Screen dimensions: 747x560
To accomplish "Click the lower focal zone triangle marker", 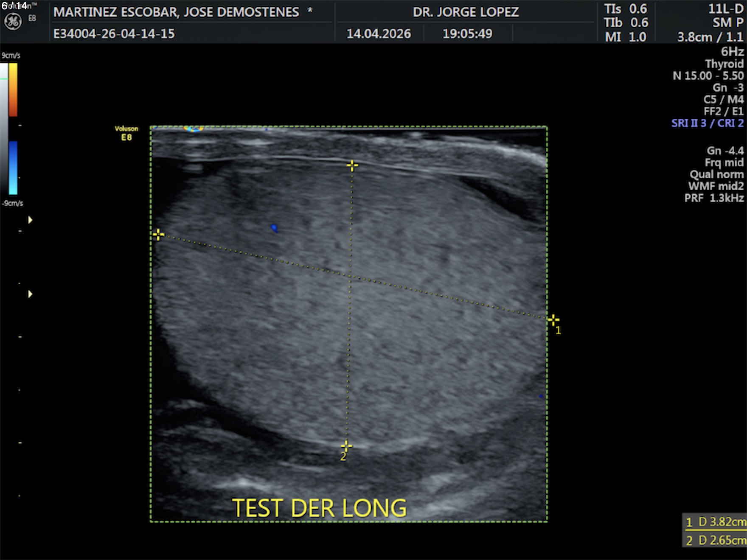I will [x=30, y=294].
